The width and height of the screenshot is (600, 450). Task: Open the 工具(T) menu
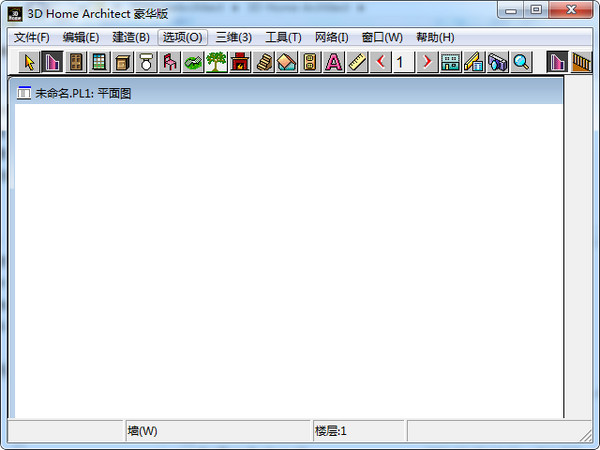click(x=283, y=38)
